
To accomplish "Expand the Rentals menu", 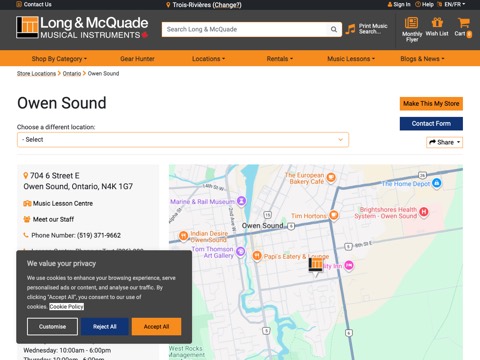I will [279, 59].
